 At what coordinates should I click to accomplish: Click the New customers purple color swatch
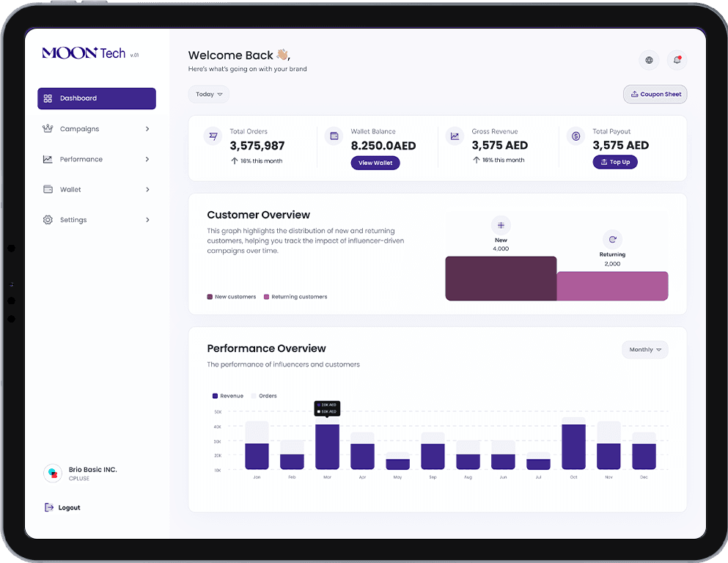click(209, 297)
